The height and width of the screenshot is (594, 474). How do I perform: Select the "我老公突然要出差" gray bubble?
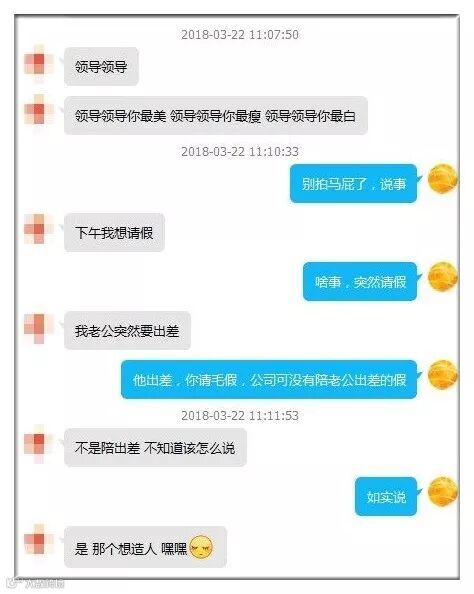(x=127, y=330)
